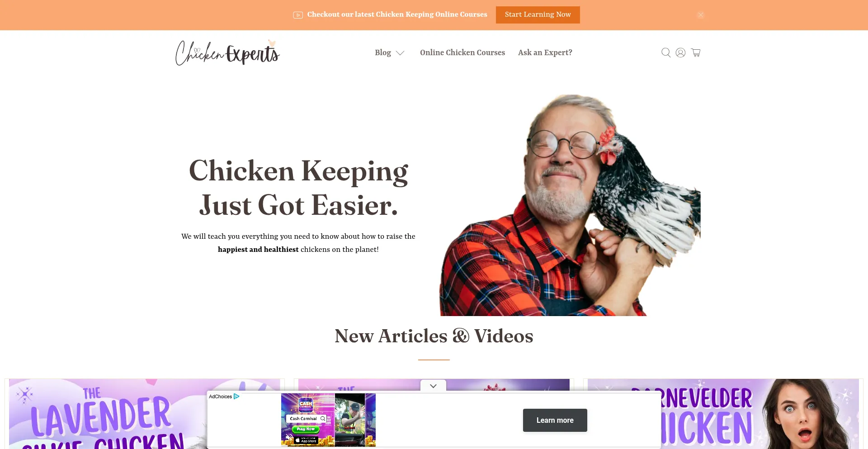This screenshot has width=868, height=449.
Task: Click the man holding chicken hero image
Action: (x=570, y=205)
